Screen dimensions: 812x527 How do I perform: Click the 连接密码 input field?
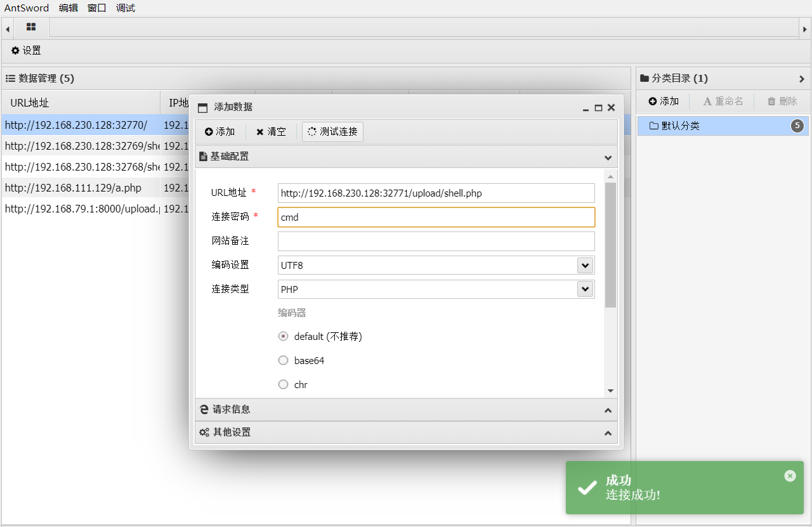tap(436, 217)
